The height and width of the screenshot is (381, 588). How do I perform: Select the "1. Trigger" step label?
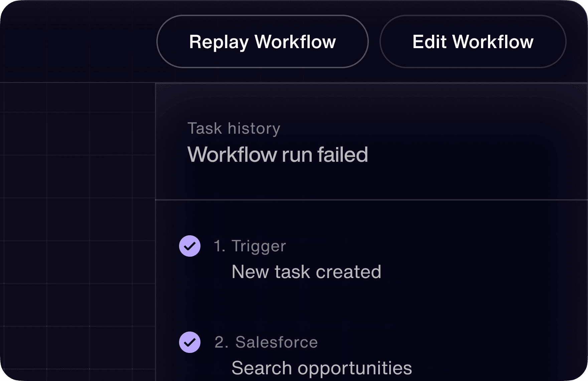[250, 246]
